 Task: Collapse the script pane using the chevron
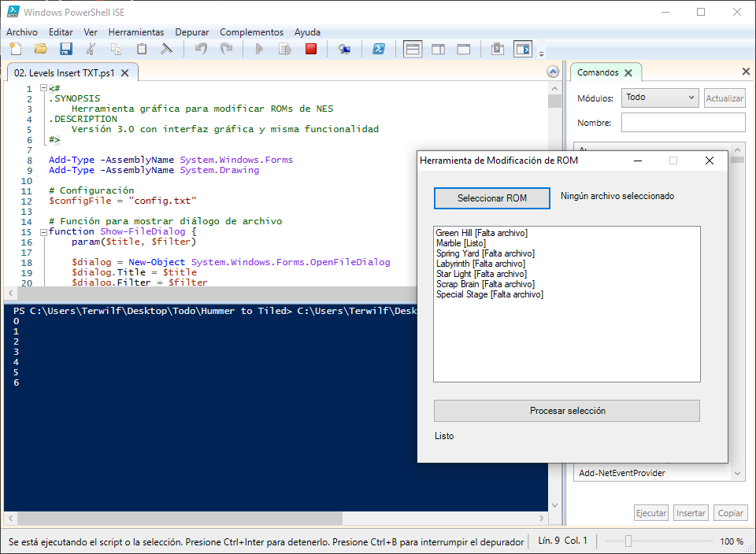pyautogui.click(x=554, y=72)
